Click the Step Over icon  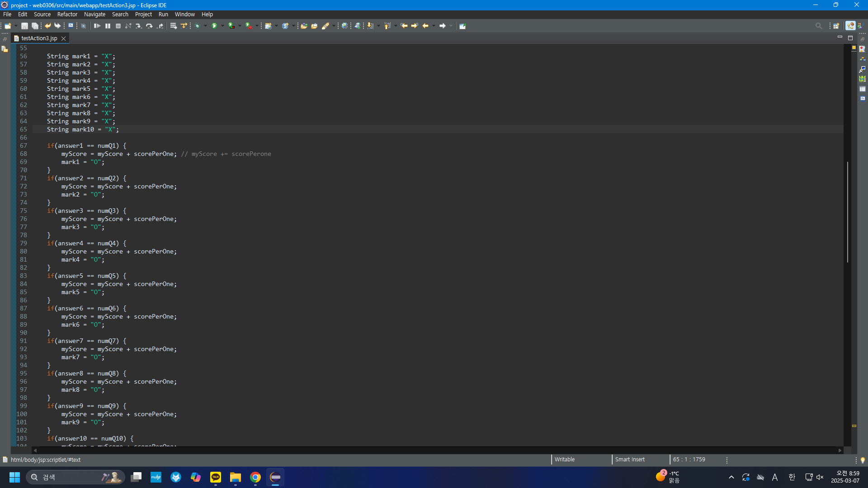(x=149, y=26)
